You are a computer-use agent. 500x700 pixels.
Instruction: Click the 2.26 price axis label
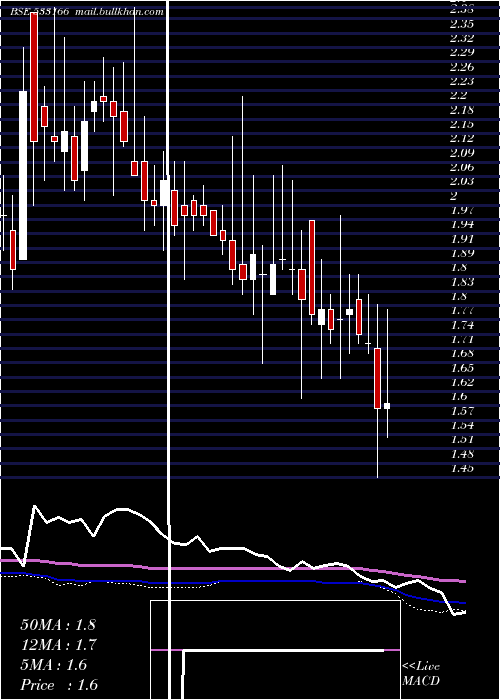point(462,67)
